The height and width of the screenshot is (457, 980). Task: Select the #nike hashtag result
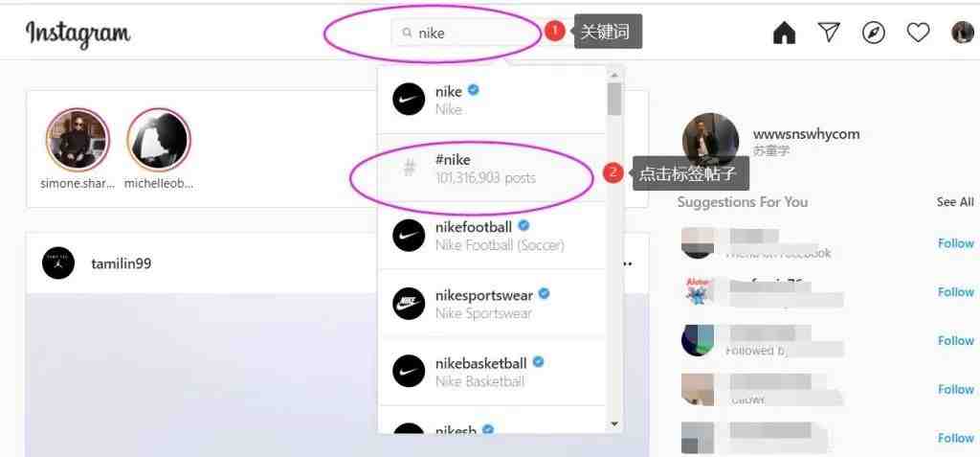pos(493,168)
